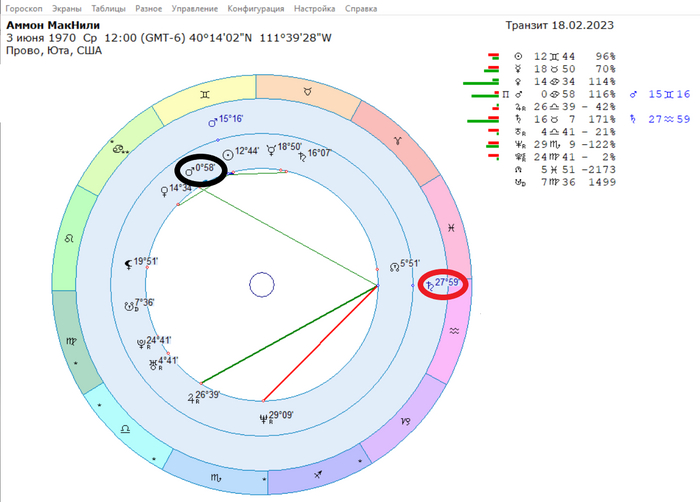Open the Управление menu
Image resolution: width=700 pixels, height=502 pixels.
coord(195,8)
